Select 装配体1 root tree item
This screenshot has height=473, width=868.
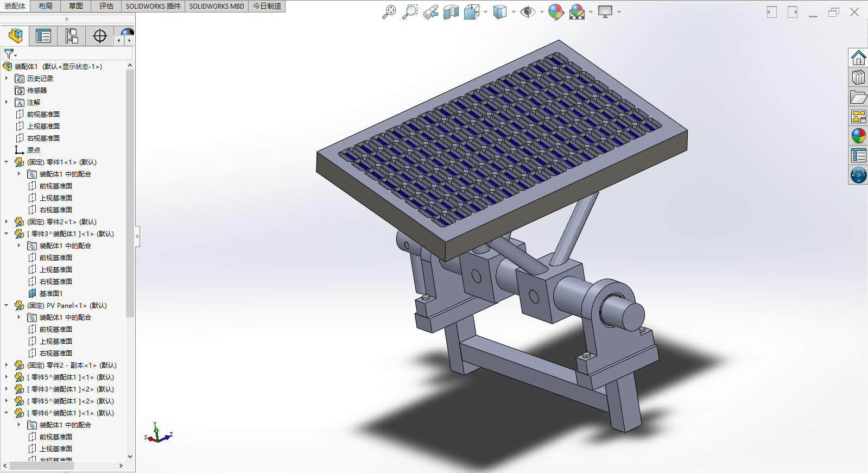[53, 66]
